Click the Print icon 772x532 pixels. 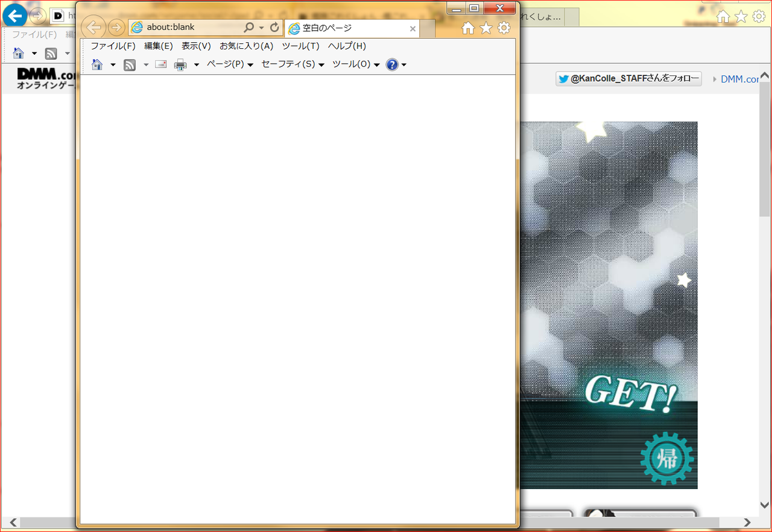click(180, 65)
